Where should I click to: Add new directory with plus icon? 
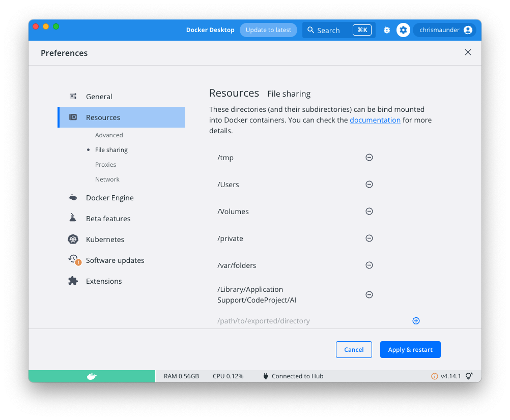pos(416,321)
